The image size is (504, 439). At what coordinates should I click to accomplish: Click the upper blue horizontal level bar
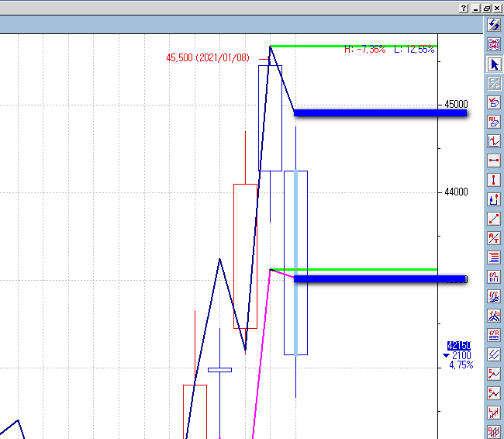[x=380, y=113]
